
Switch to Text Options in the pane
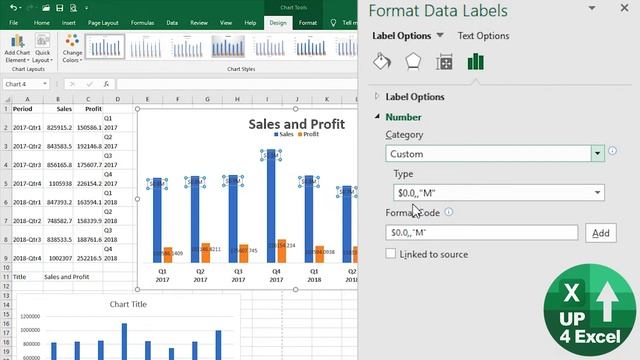tap(483, 36)
